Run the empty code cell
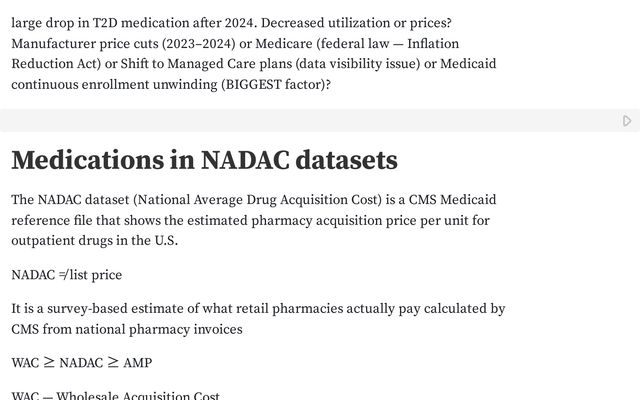640x400 pixels. (627, 121)
